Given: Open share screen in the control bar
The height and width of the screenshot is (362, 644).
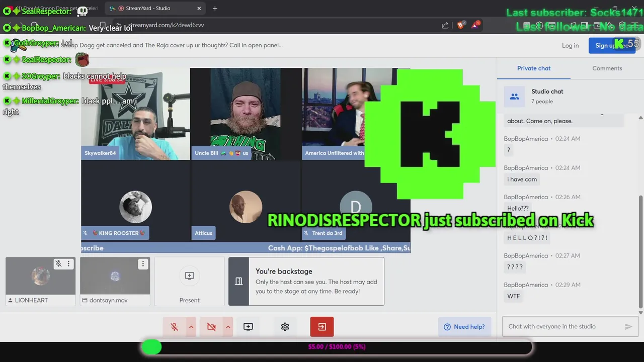Looking at the screenshot, I should (248, 327).
